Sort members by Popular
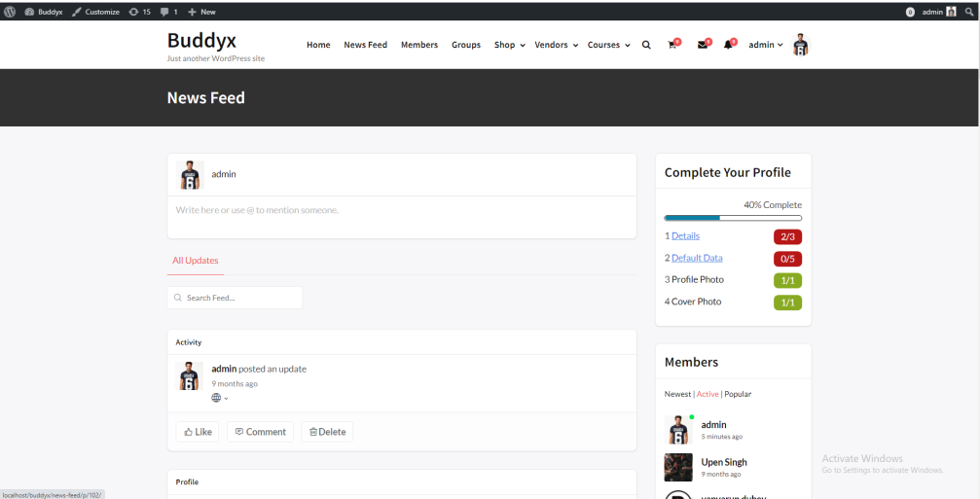Image resolution: width=980 pixels, height=499 pixels. pos(738,394)
